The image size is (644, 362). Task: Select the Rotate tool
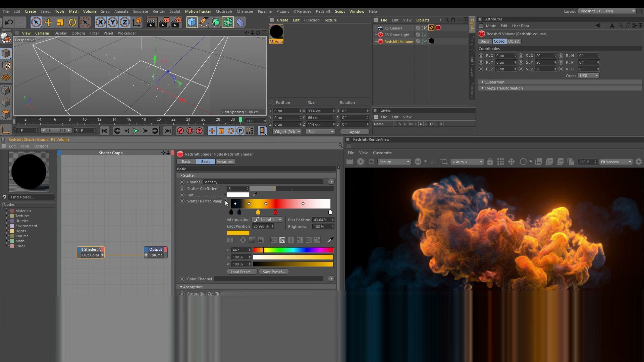[x=72, y=22]
